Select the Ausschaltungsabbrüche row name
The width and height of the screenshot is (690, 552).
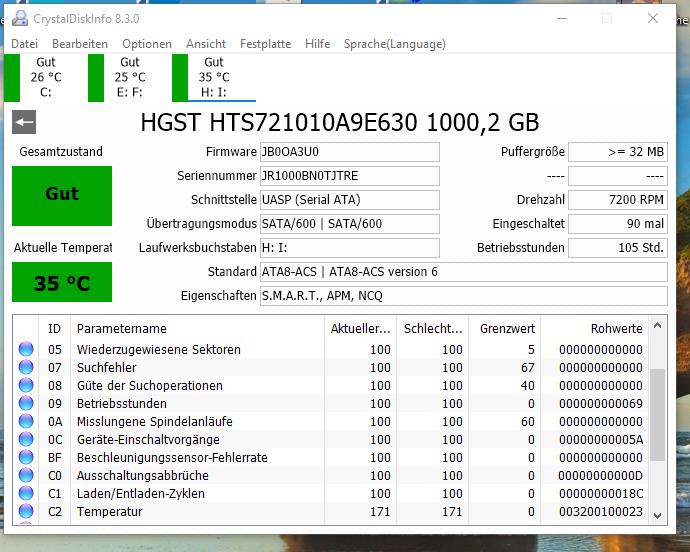pyautogui.click(x=143, y=476)
